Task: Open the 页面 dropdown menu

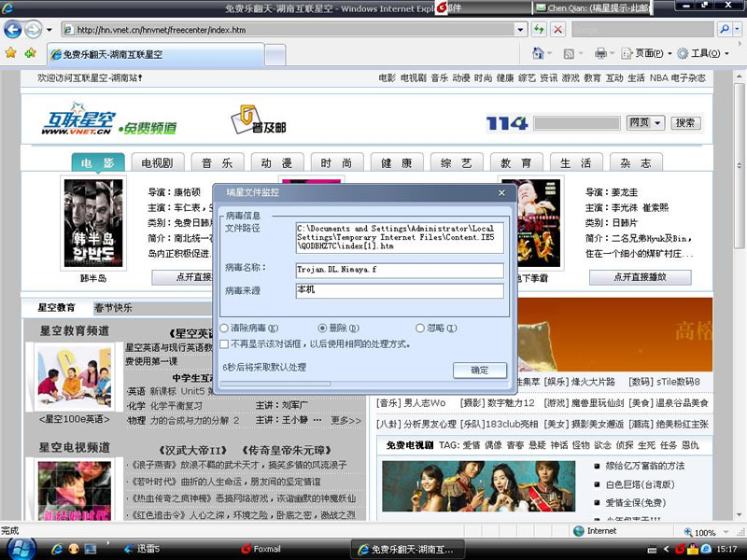Action: (653, 53)
